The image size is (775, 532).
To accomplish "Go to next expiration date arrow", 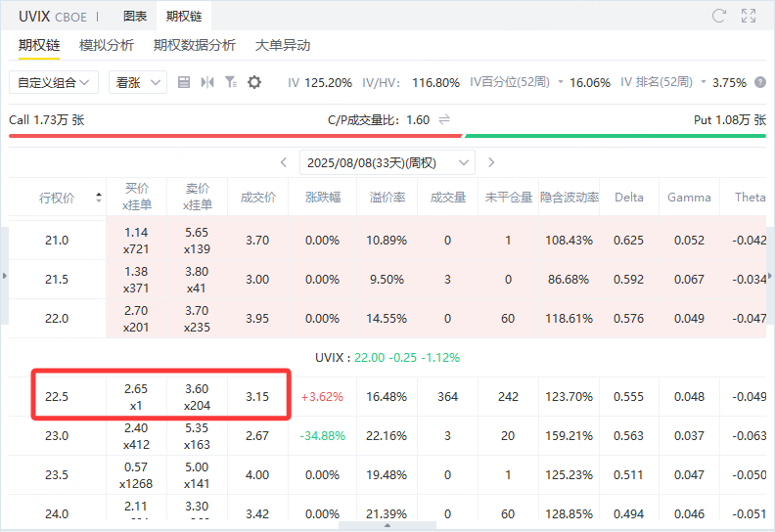I will 491,162.
